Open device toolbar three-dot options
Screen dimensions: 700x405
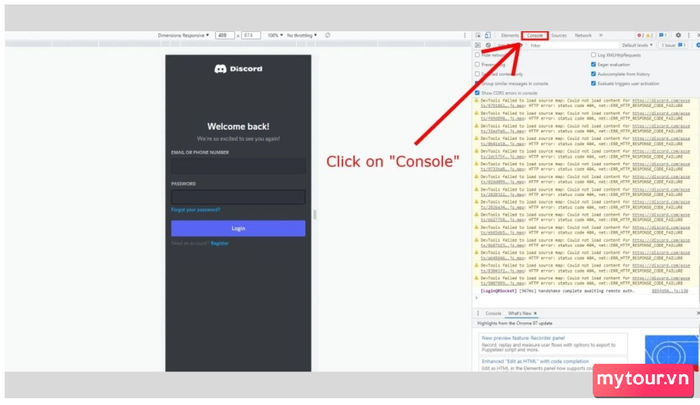(465, 35)
